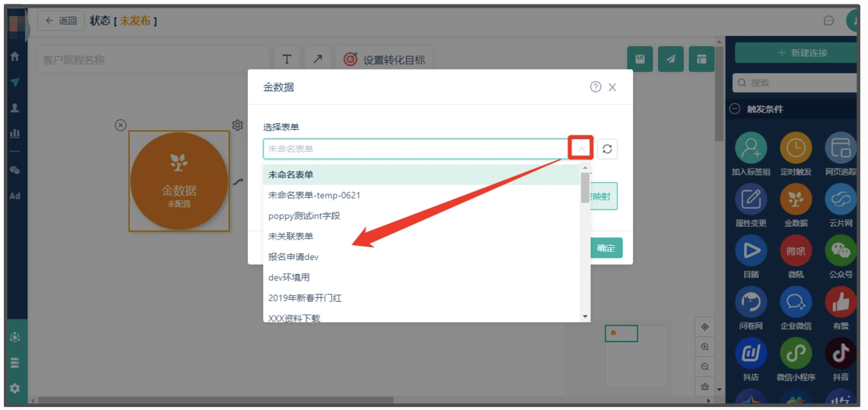Open settings gear at sidebar bottom
The height and width of the screenshot is (410, 868).
point(15,388)
